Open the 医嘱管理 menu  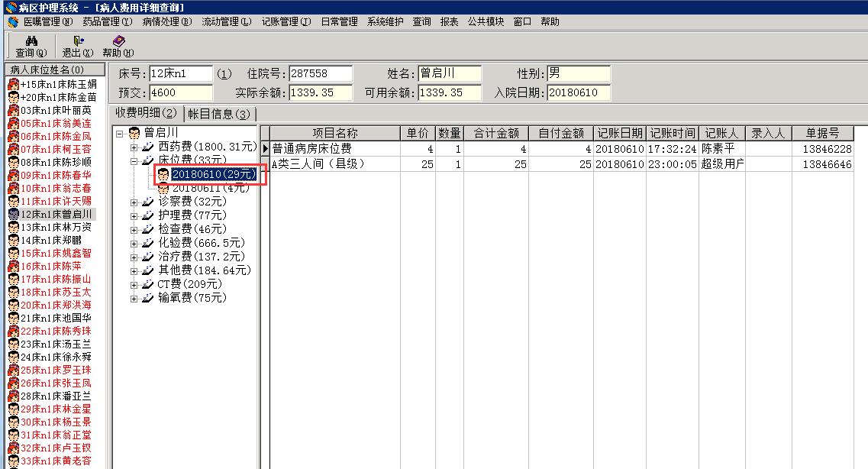coord(48,21)
